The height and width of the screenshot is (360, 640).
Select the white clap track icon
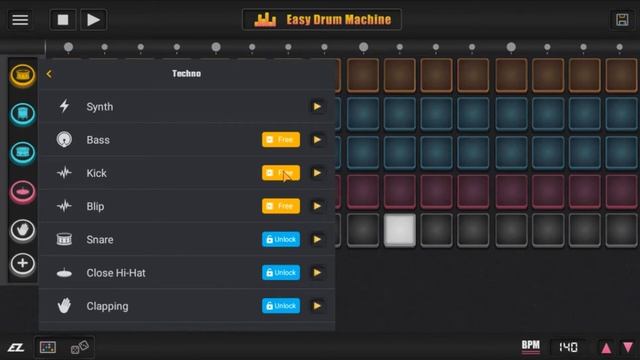tap(23, 230)
